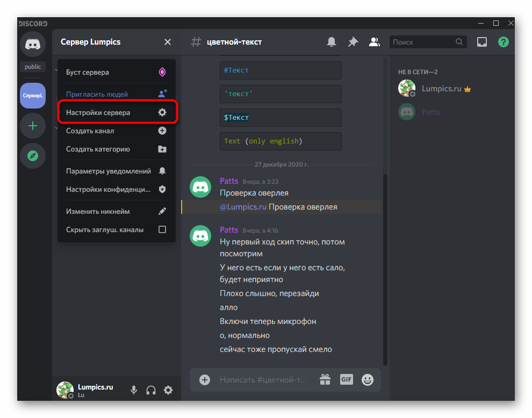
Task: Toggle member list icon in header
Action: (x=374, y=42)
